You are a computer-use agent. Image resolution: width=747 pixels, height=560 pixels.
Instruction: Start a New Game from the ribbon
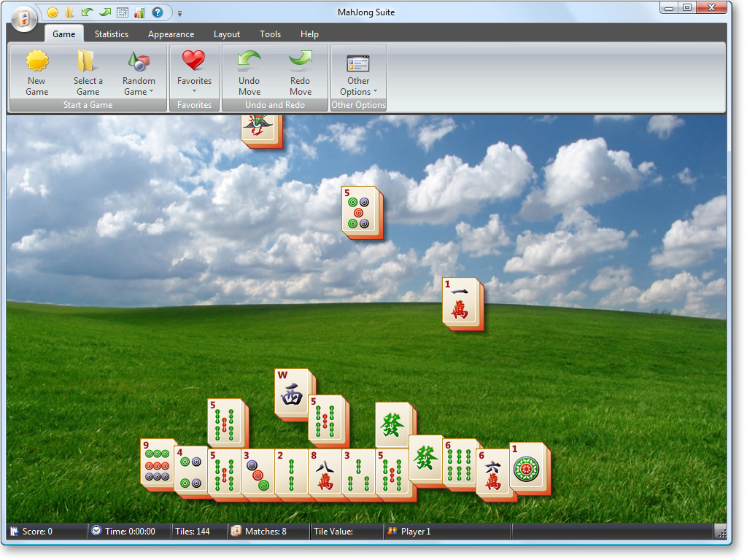pyautogui.click(x=36, y=73)
